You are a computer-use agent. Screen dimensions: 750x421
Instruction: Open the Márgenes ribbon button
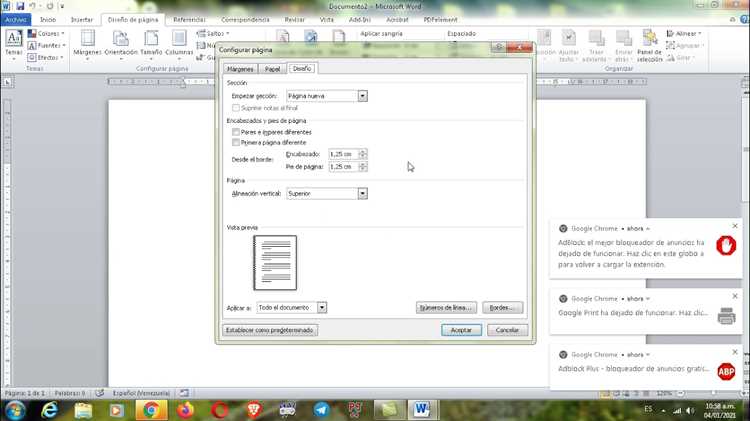(x=88, y=43)
